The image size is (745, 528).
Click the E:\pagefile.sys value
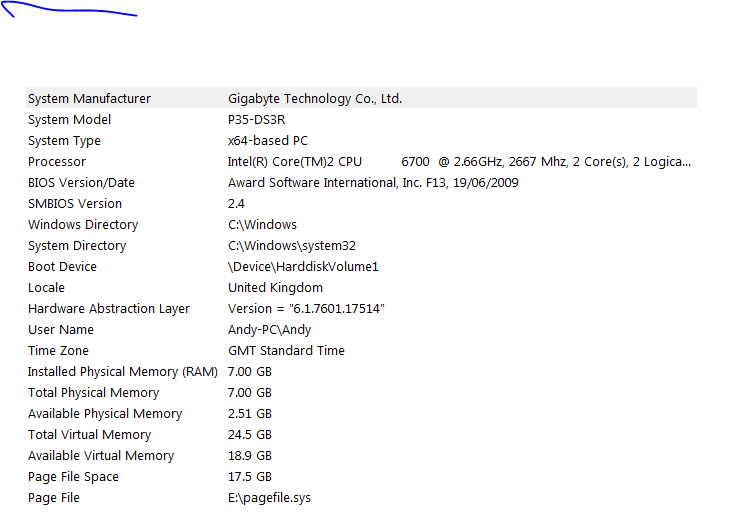click(269, 498)
